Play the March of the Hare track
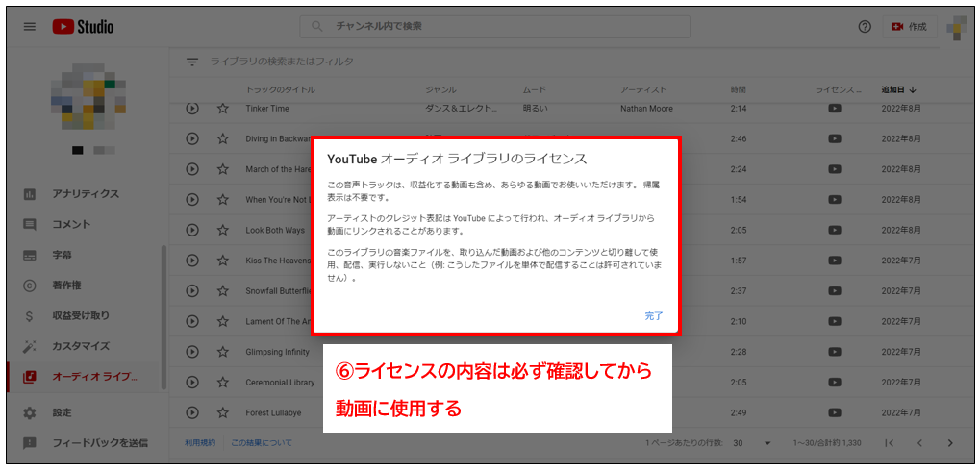 [192, 169]
